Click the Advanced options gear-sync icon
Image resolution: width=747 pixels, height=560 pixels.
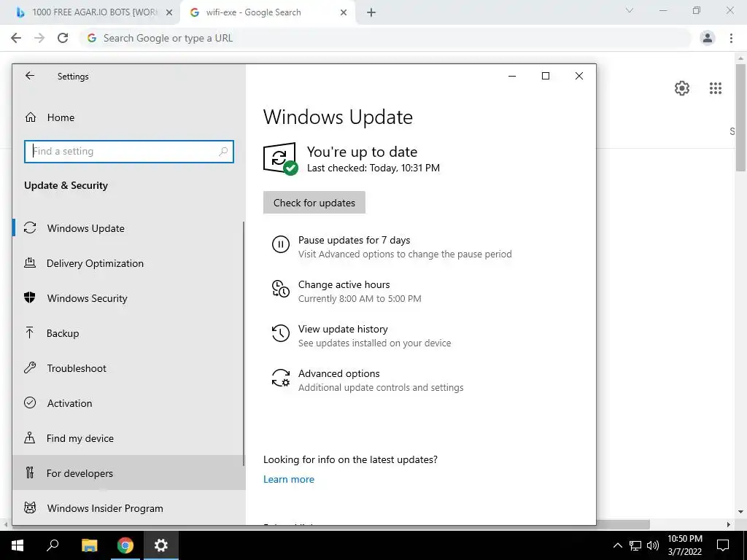tap(281, 378)
